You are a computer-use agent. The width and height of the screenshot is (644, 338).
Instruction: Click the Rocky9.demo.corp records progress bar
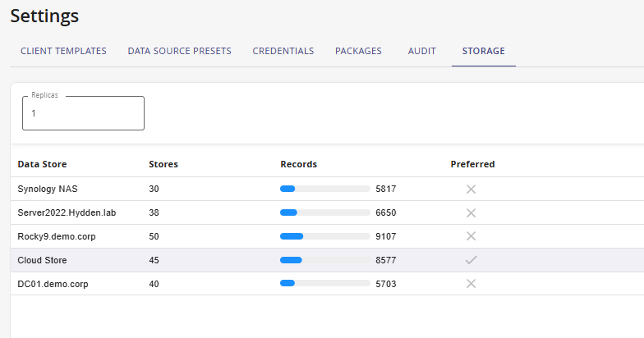pyautogui.click(x=324, y=236)
